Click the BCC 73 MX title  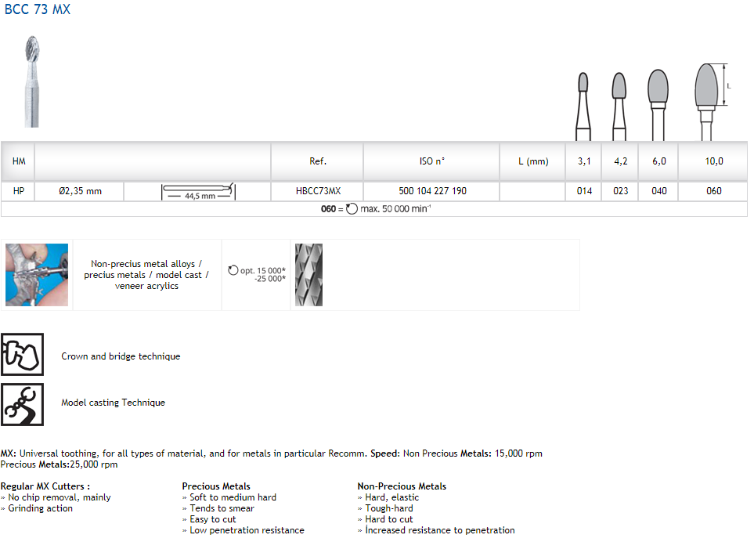(38, 10)
